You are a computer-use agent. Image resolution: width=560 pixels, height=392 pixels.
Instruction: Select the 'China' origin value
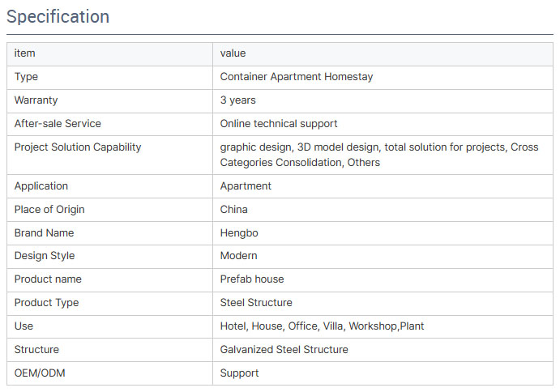pos(233,210)
